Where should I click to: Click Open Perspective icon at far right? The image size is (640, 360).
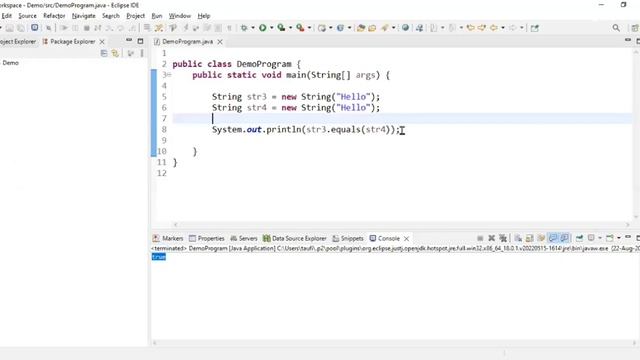click(x=636, y=28)
